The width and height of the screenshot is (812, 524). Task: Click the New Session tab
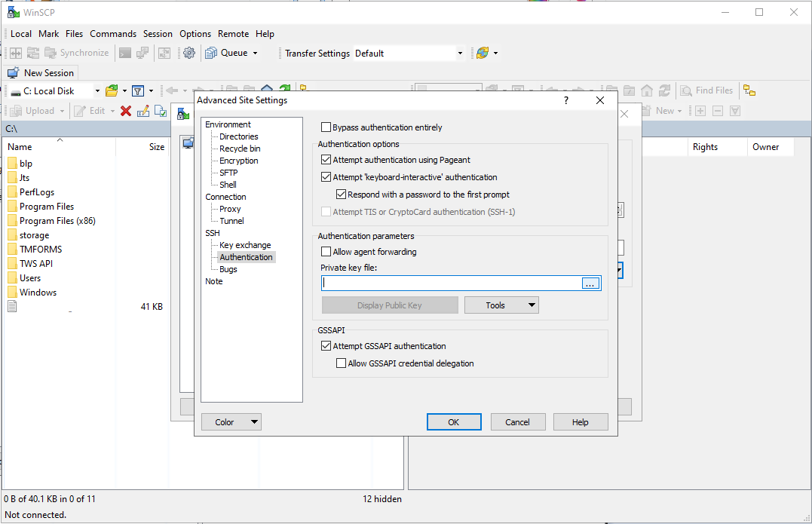[x=41, y=73]
